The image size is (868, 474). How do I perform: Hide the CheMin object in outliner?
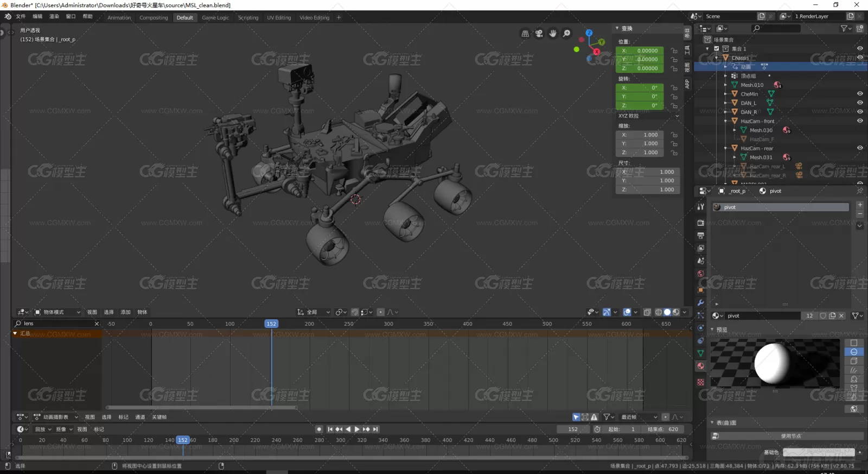[x=860, y=94]
